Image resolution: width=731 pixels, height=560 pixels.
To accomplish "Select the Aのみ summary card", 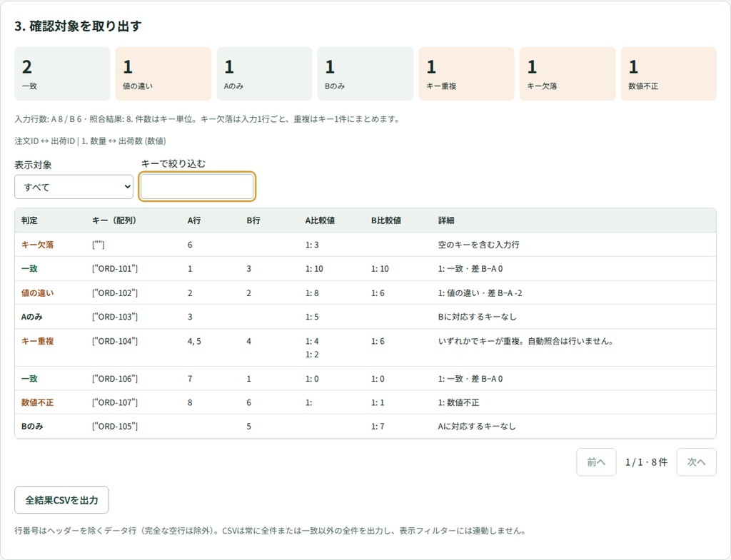I will [264, 73].
